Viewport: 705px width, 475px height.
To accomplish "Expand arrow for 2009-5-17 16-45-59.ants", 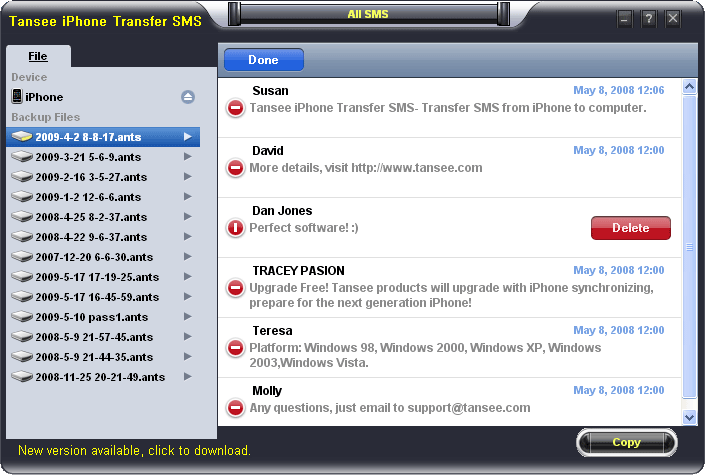I will [x=188, y=296].
